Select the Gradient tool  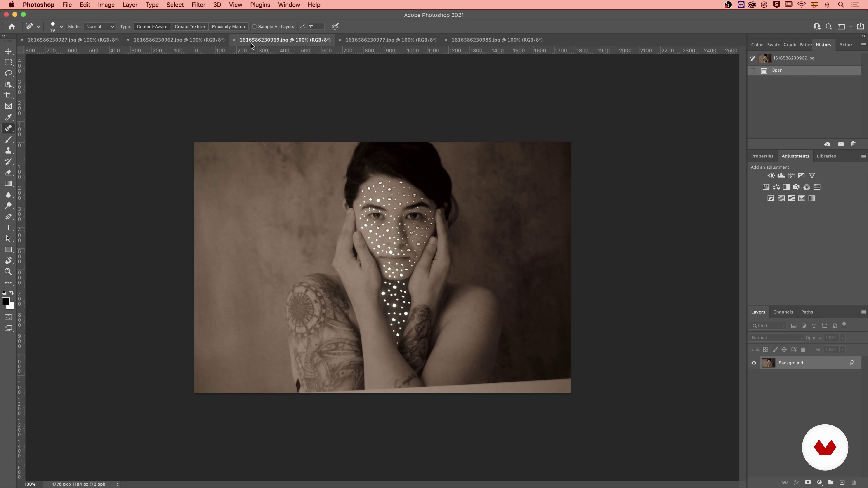coord(8,183)
